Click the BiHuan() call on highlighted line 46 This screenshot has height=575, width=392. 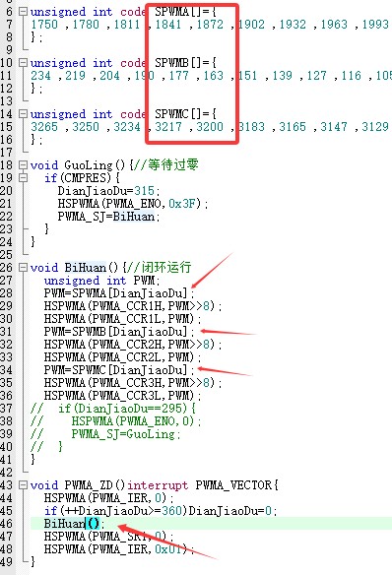tap(72, 524)
